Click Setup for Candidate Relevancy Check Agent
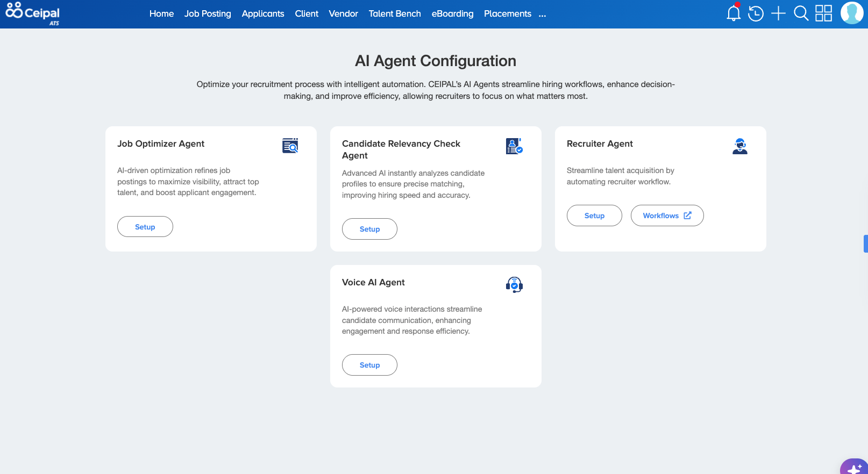Viewport: 868px width, 474px height. (x=369, y=229)
